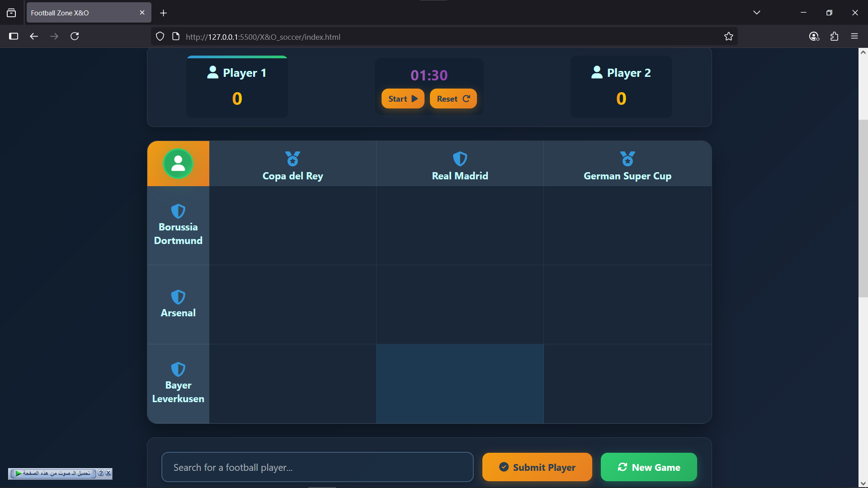Select the Borussia Dortmund and German Super Cup cell
The height and width of the screenshot is (488, 868).
click(627, 225)
